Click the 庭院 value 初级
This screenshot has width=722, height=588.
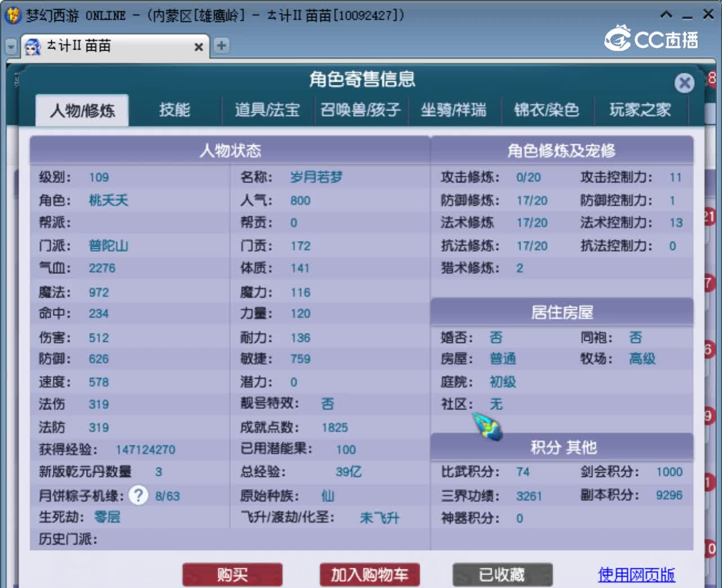click(503, 382)
